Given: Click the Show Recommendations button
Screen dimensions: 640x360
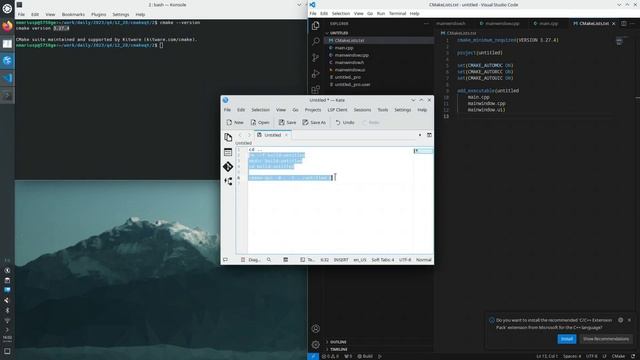Looking at the screenshot, I should tap(606, 339).
